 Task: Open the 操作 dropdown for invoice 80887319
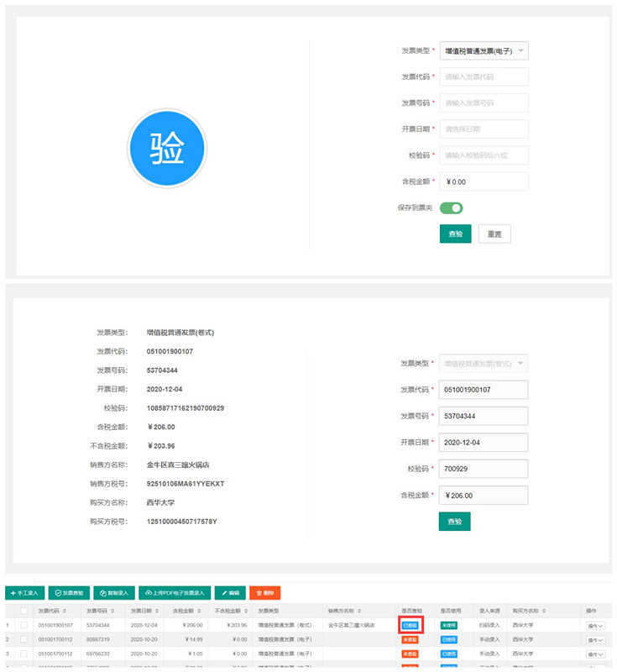click(x=595, y=640)
